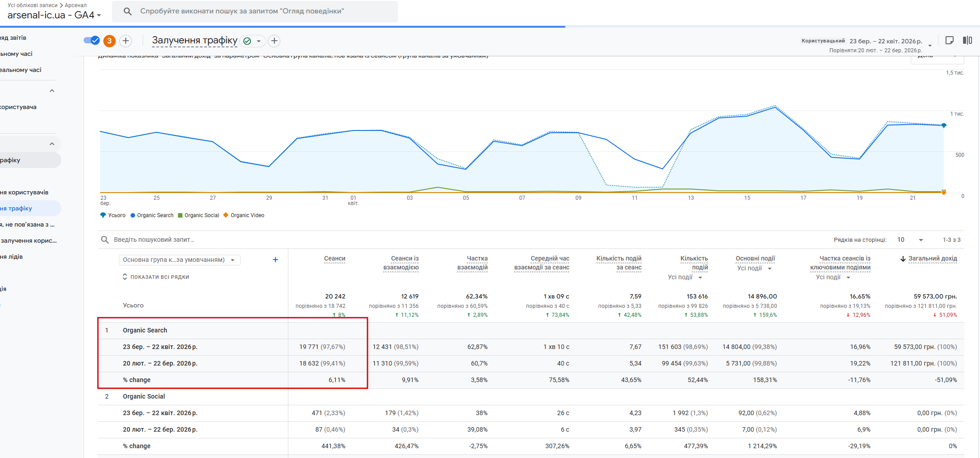Image resolution: width=980 pixels, height=458 pixels.
Task: Click the sort arrow beside Загальний дохід
Action: [903, 259]
